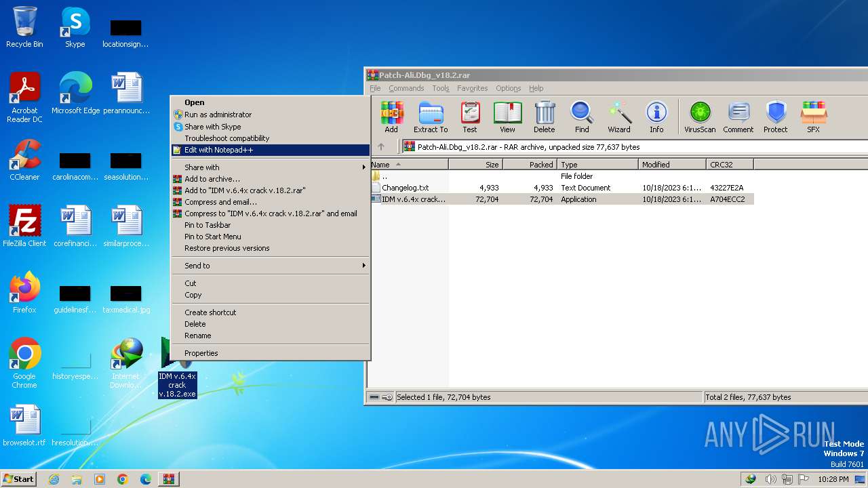The width and height of the screenshot is (868, 488).
Task: Open the Commands menu
Action: click(406, 88)
